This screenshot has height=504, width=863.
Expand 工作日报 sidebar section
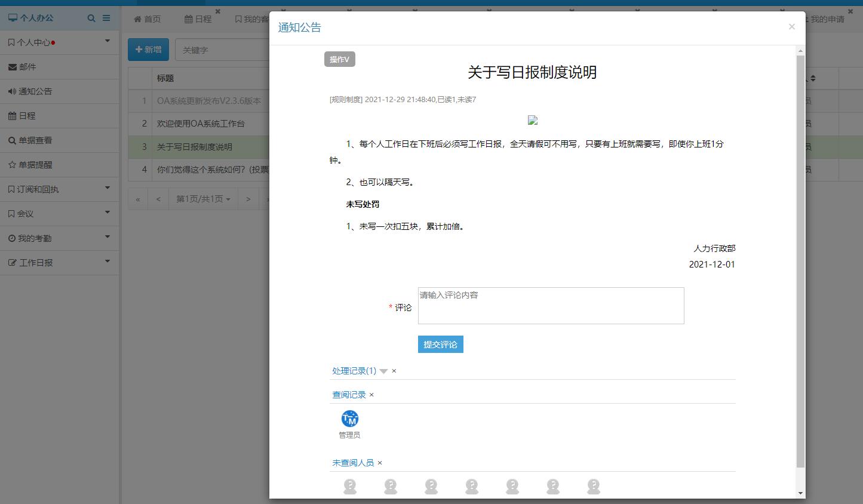(x=60, y=263)
